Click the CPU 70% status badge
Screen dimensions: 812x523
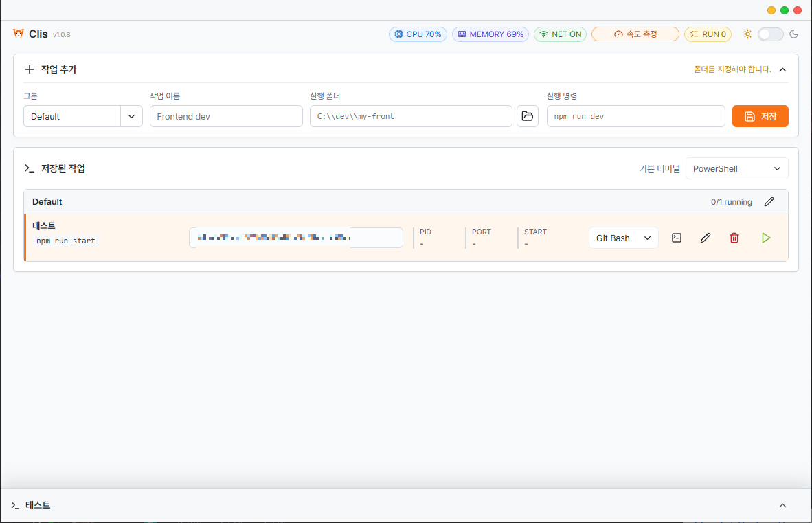point(418,34)
